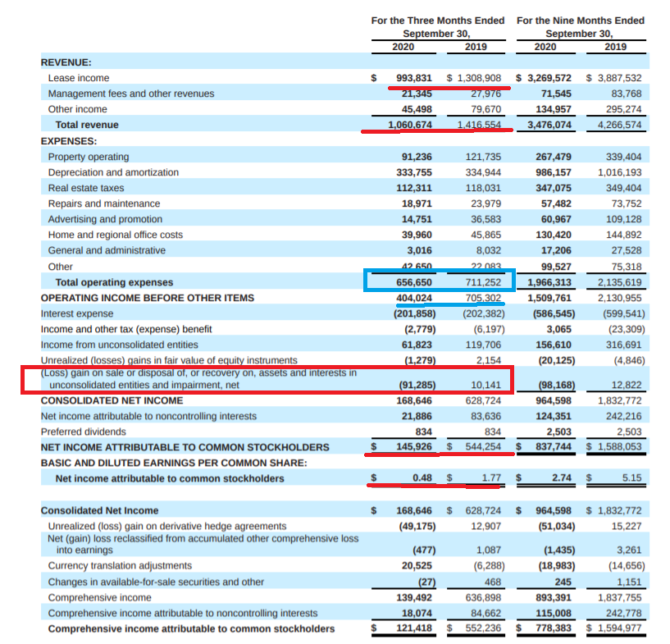670x644 pixels.
Task: Select 'Management fees and other revenues' label
Action: click(x=131, y=94)
